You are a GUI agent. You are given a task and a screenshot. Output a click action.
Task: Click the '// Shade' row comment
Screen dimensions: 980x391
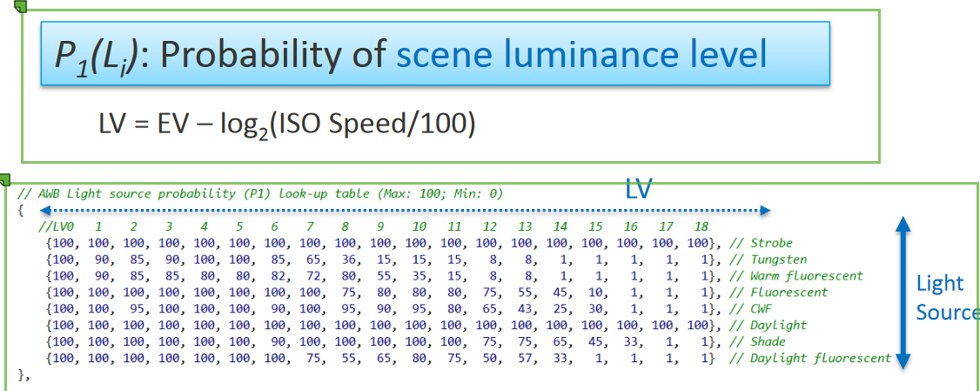757,341
